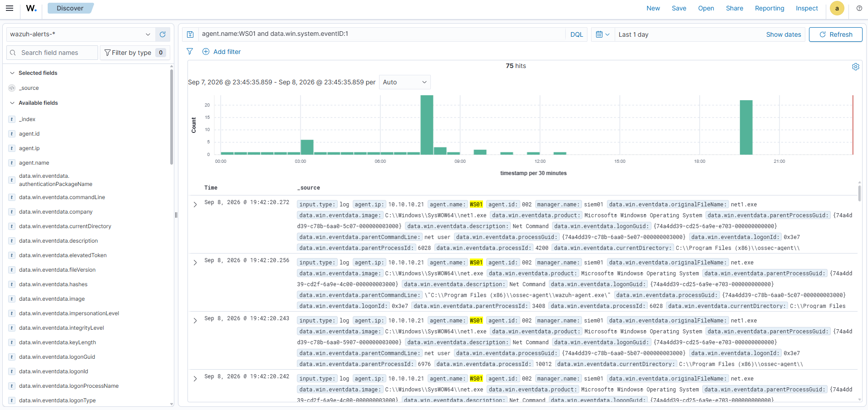Open the Share menu
The height and width of the screenshot is (410, 868).
pyautogui.click(x=734, y=8)
